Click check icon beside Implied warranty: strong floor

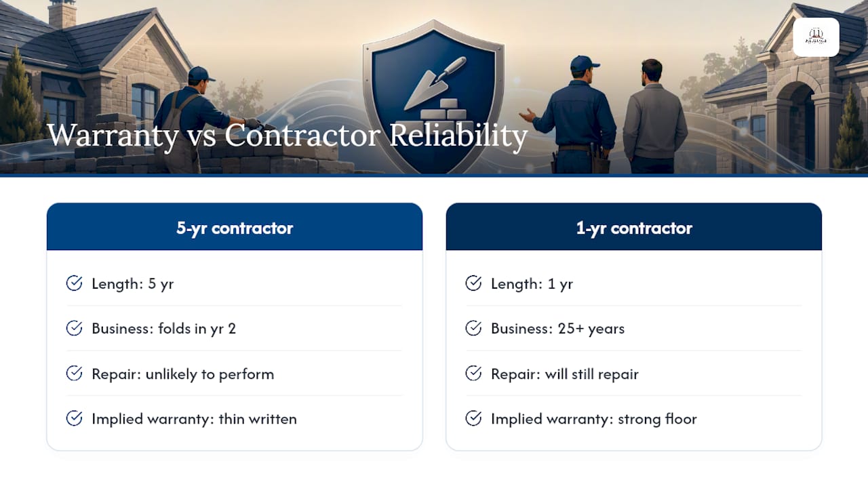tap(473, 418)
